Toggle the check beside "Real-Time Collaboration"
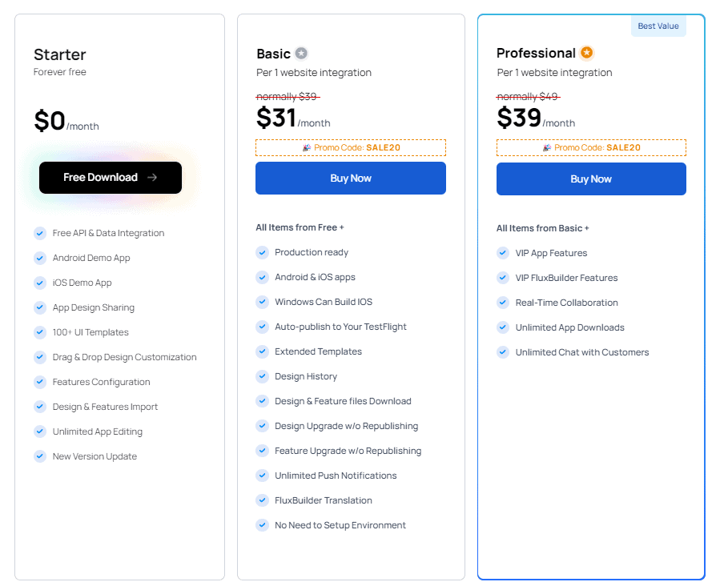The height and width of the screenshot is (582, 728). (x=502, y=302)
